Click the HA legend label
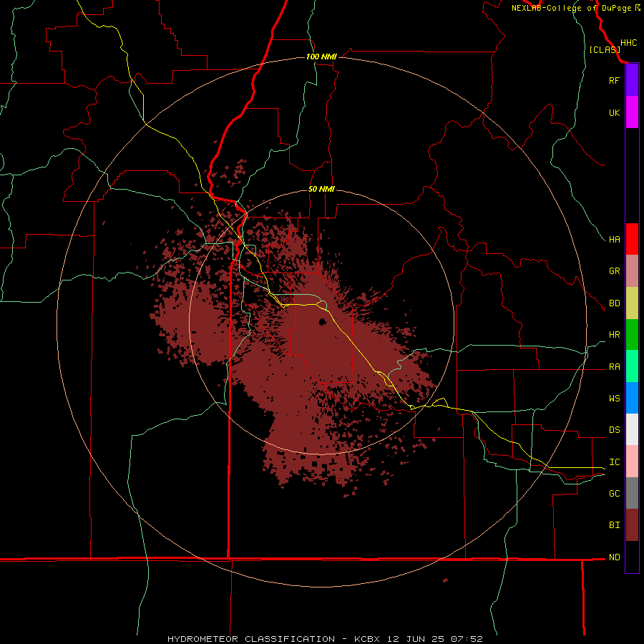This screenshot has width=644, height=644. pyautogui.click(x=614, y=240)
